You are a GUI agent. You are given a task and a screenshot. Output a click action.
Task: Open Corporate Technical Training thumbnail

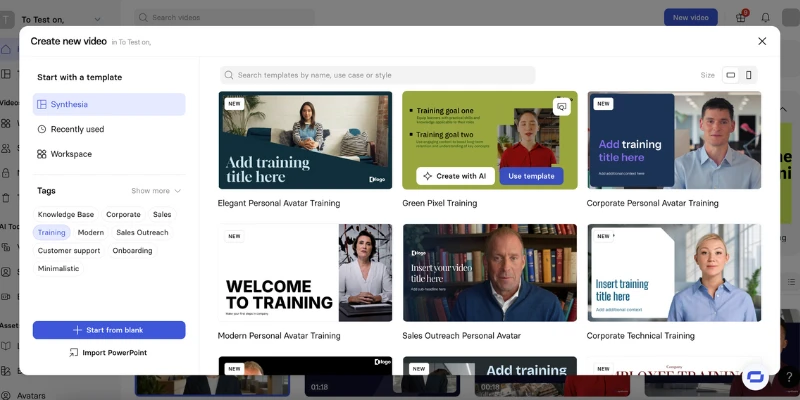(x=674, y=272)
